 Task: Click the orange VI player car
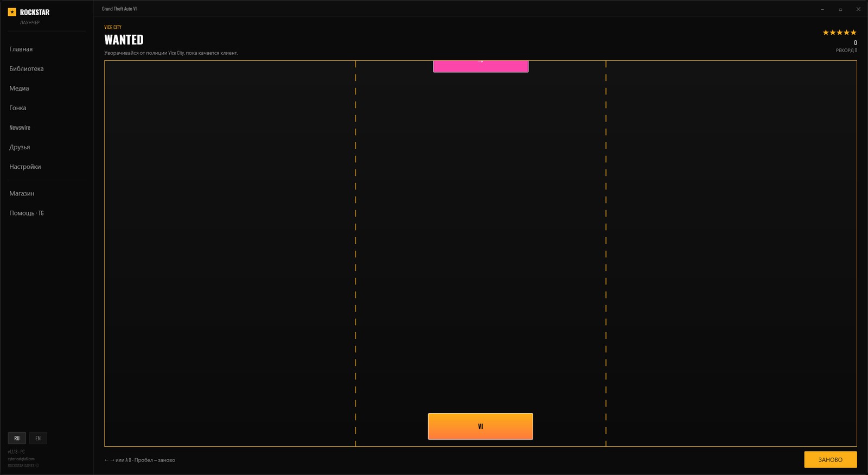481,427
